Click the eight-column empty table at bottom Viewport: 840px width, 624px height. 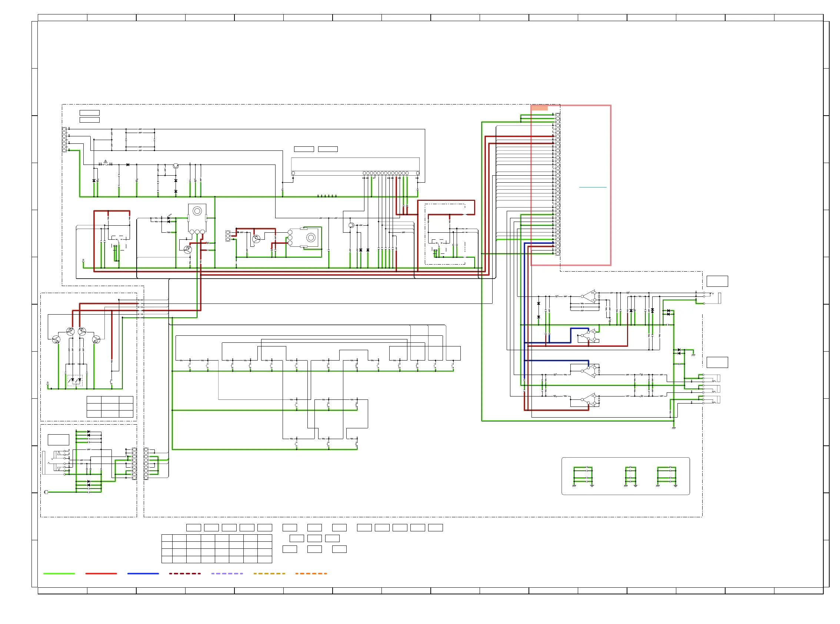click(x=216, y=548)
